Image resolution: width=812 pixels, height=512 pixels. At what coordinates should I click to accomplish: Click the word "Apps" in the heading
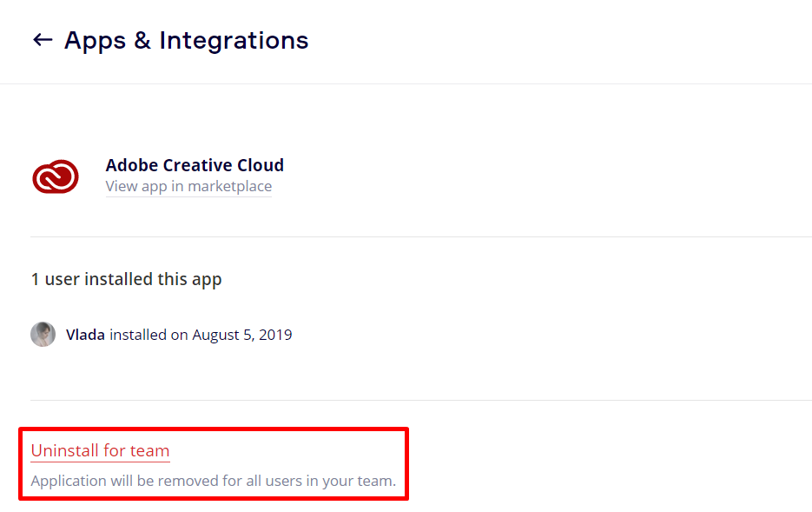(96, 40)
